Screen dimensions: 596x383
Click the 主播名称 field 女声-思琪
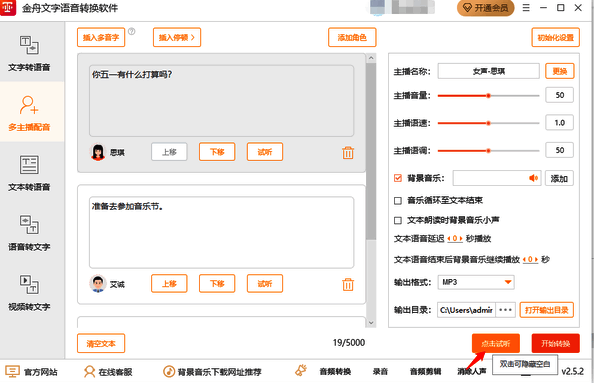[488, 71]
